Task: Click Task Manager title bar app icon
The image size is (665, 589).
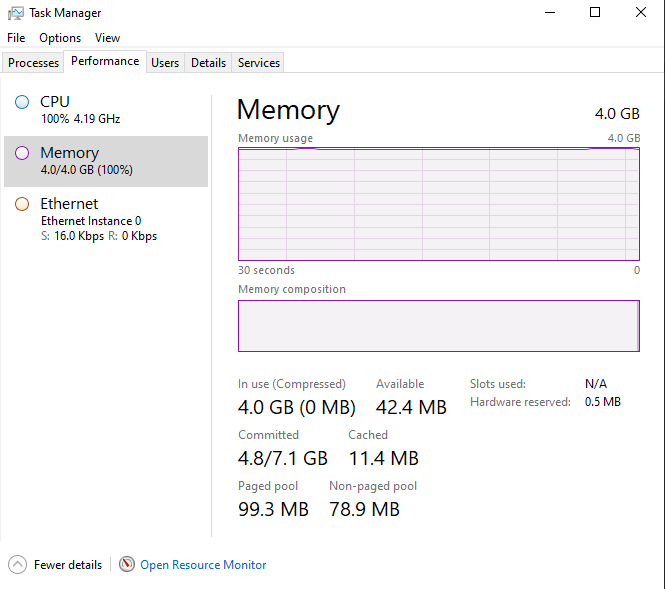Action: pyautogui.click(x=15, y=13)
